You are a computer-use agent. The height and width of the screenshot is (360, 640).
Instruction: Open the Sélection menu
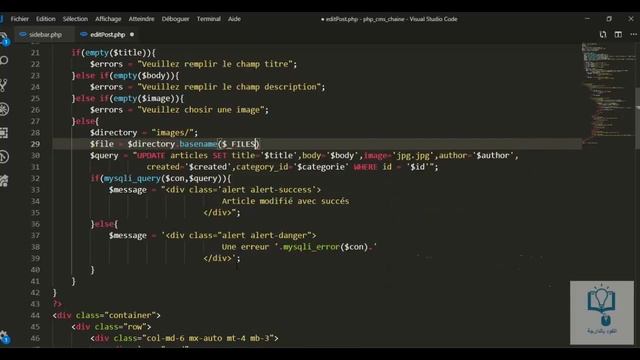point(75,19)
